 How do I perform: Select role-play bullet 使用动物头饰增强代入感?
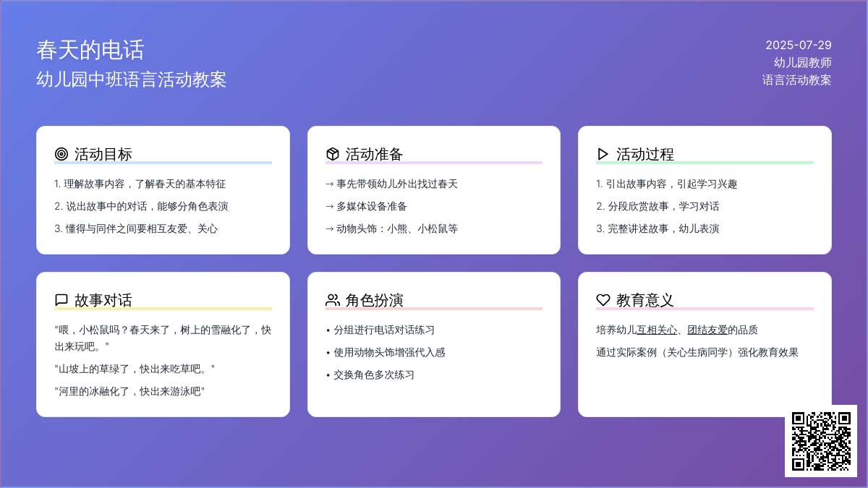pos(385,352)
